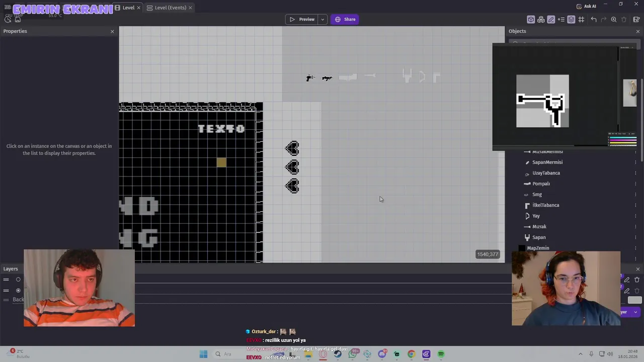This screenshot has height=362, width=644.
Task: Open the Sapan three-dot menu
Action: [x=635, y=237]
